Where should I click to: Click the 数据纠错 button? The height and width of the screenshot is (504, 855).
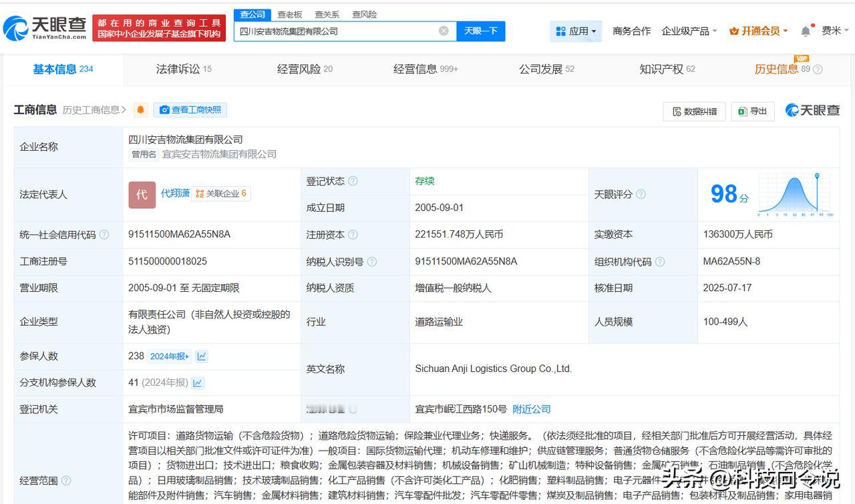(x=695, y=111)
